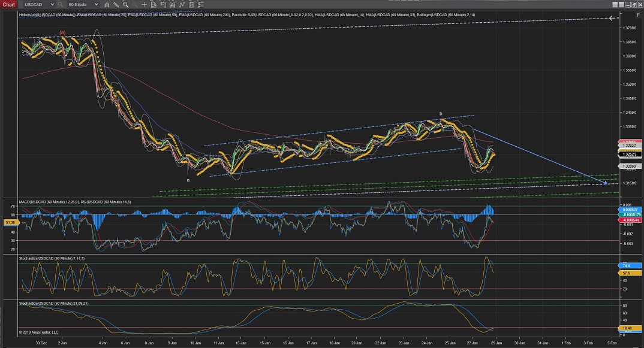The height and width of the screenshot is (348, 644).
Task: Click the 57.6 stochastics value marker
Action: pyautogui.click(x=630, y=273)
